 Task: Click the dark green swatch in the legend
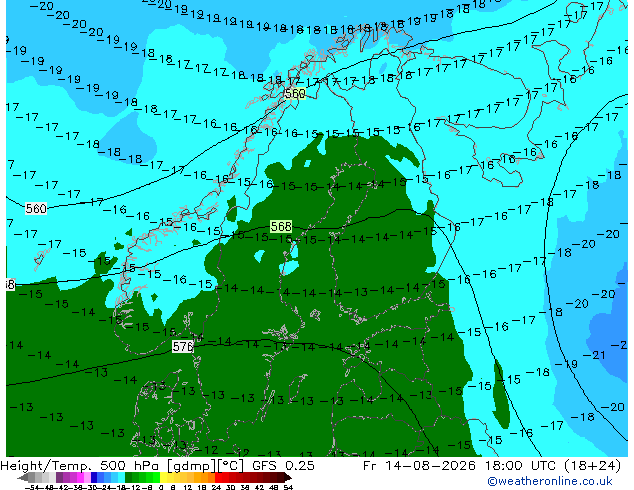pos(128,477)
